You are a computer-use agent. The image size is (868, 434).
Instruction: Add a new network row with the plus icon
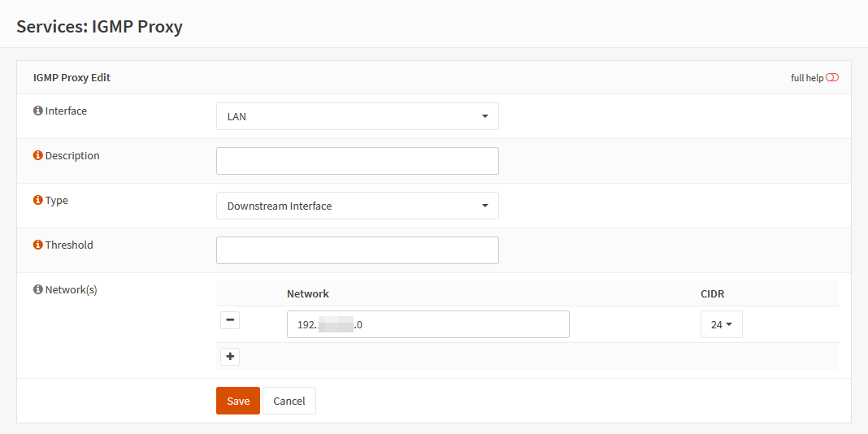tap(230, 356)
